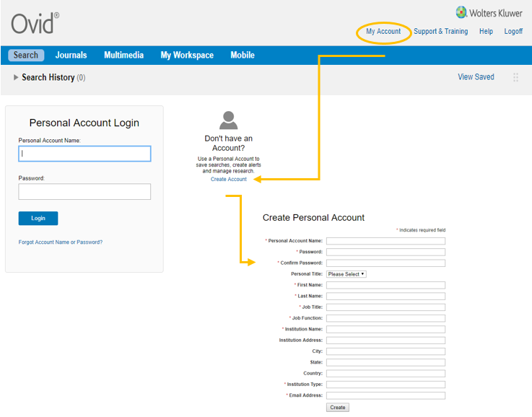Open the Personal Title dropdown
This screenshot has width=532, height=417.
point(346,274)
